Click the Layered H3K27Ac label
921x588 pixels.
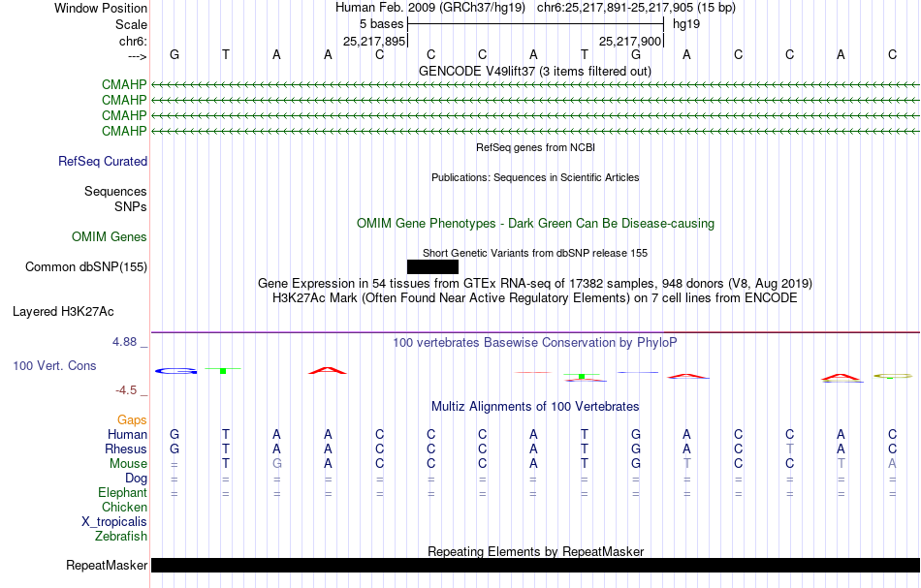tap(63, 311)
